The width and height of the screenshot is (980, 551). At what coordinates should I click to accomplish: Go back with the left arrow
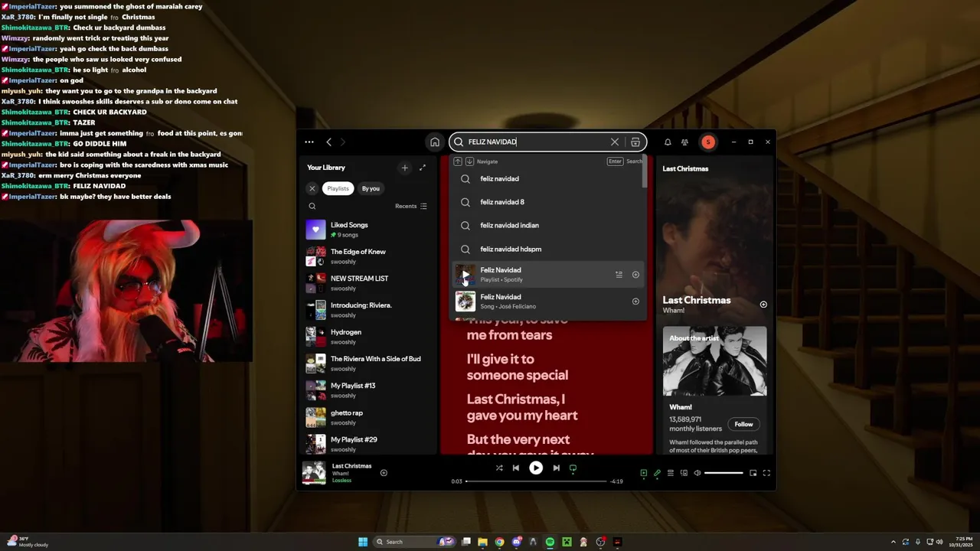pos(328,142)
